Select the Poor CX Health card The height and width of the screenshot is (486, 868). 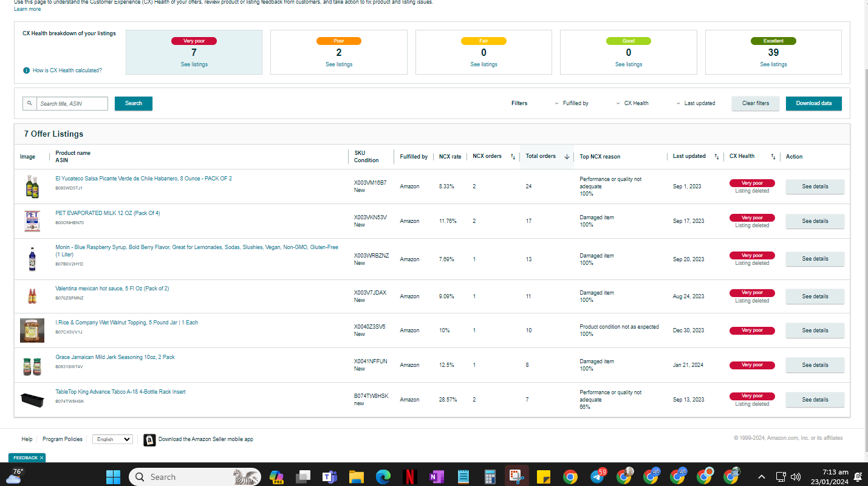tap(339, 52)
